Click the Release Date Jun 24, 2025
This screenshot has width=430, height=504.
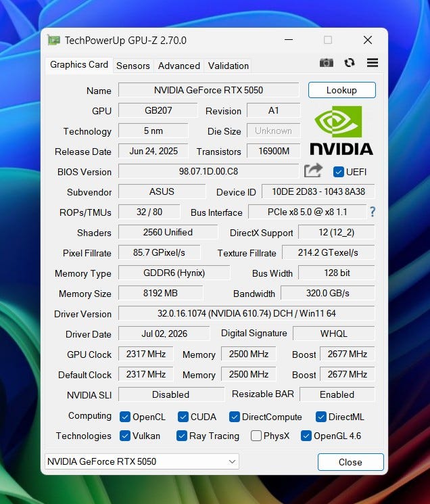coord(153,151)
